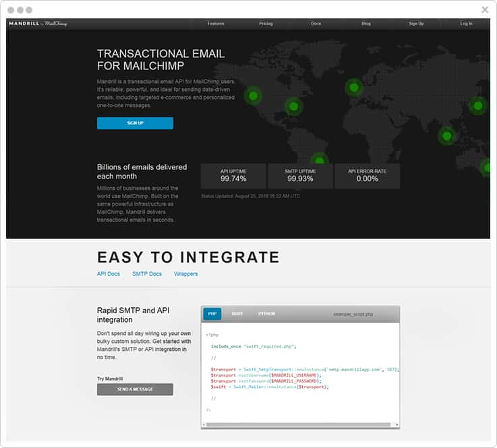Screen dimensions: 497x448
Task: Open the Features menu item
Action: click(216, 24)
